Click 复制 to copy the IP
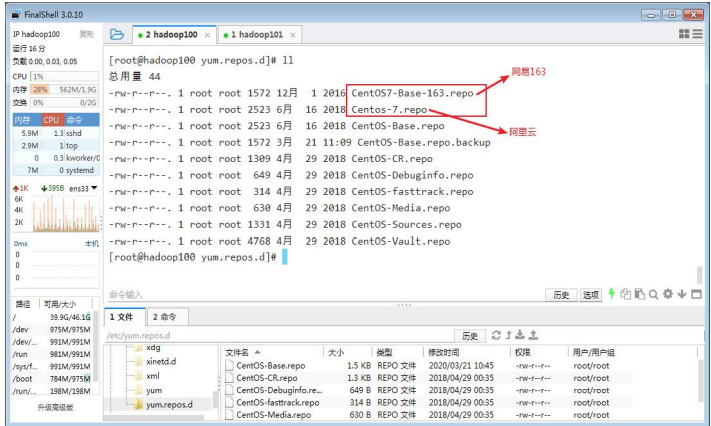 86,34
